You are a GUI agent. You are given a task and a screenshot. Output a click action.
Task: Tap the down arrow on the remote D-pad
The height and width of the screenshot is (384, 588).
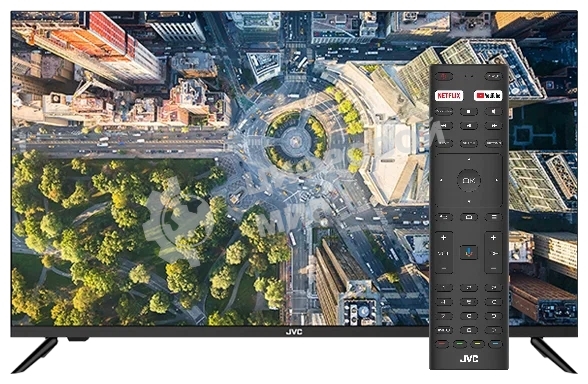pos(469,202)
